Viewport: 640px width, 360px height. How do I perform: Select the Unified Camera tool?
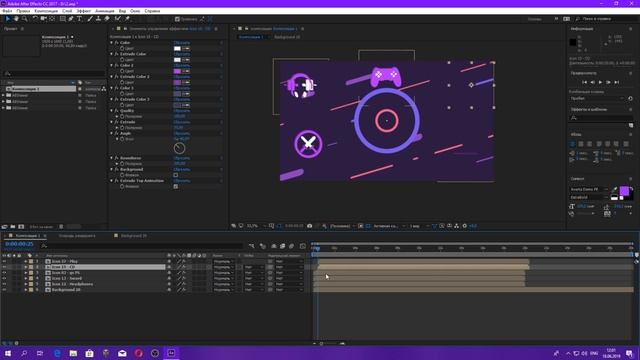pos(43,19)
